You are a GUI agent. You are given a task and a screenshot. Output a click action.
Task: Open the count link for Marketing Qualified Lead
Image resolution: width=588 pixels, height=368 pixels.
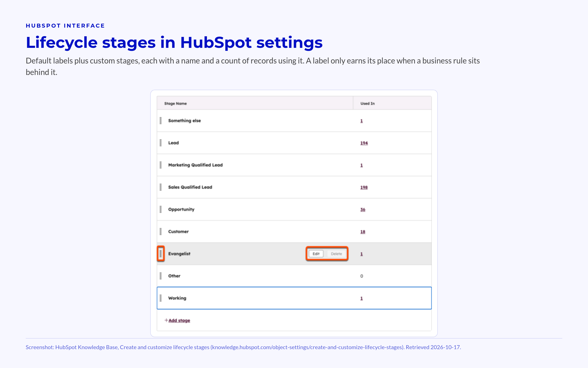click(362, 165)
